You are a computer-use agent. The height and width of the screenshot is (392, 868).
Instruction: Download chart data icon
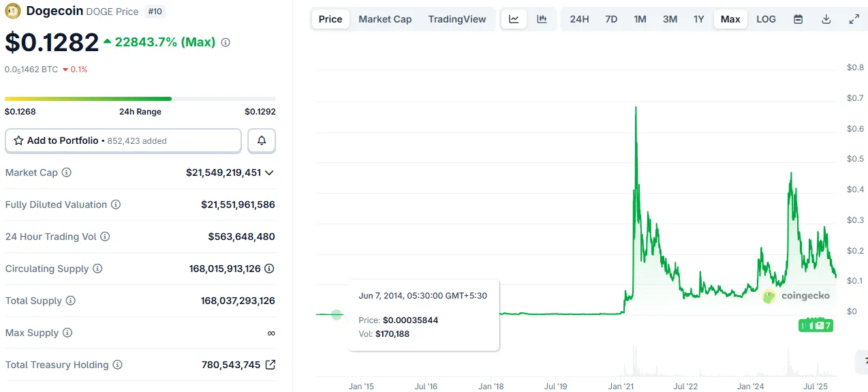click(x=826, y=19)
